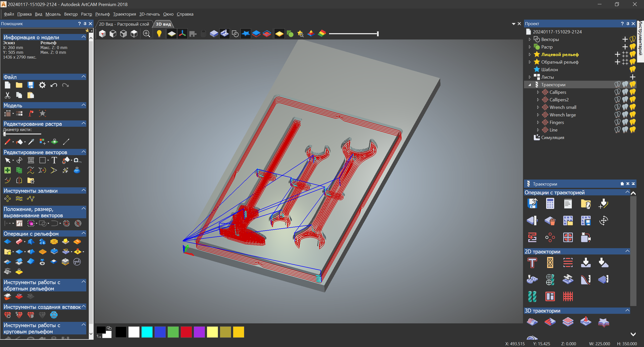Switch to 2D Вид - Растровый слой tab
The width and height of the screenshot is (644, 347).
(x=124, y=24)
